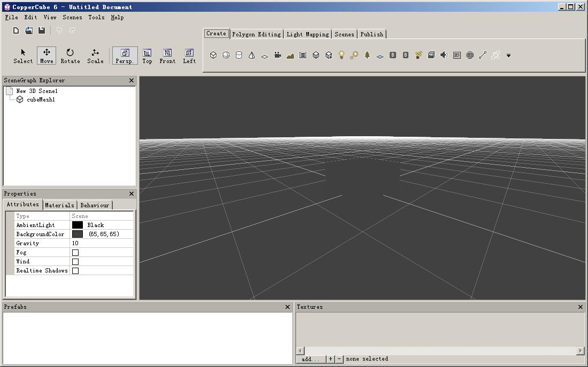The image size is (588, 367).
Task: Activate the Select tool
Action: (23, 56)
